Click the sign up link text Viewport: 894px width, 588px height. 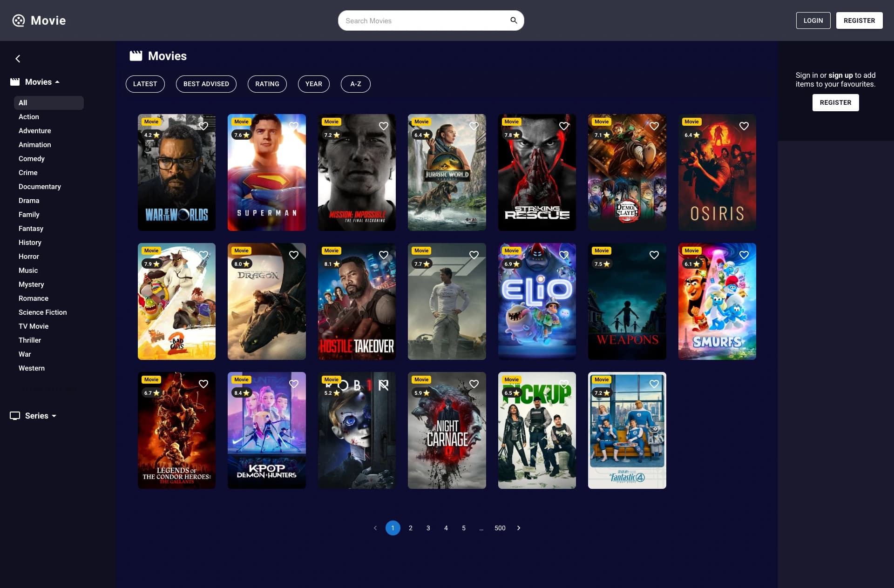(x=840, y=75)
